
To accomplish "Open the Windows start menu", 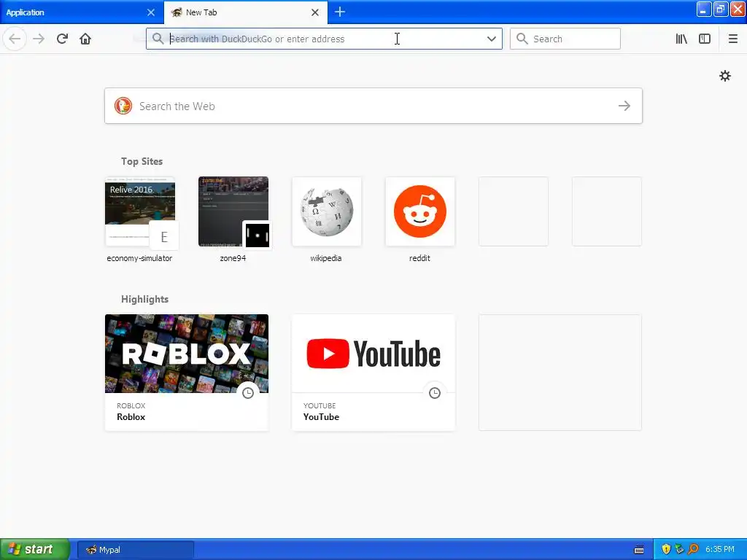I will point(35,550).
